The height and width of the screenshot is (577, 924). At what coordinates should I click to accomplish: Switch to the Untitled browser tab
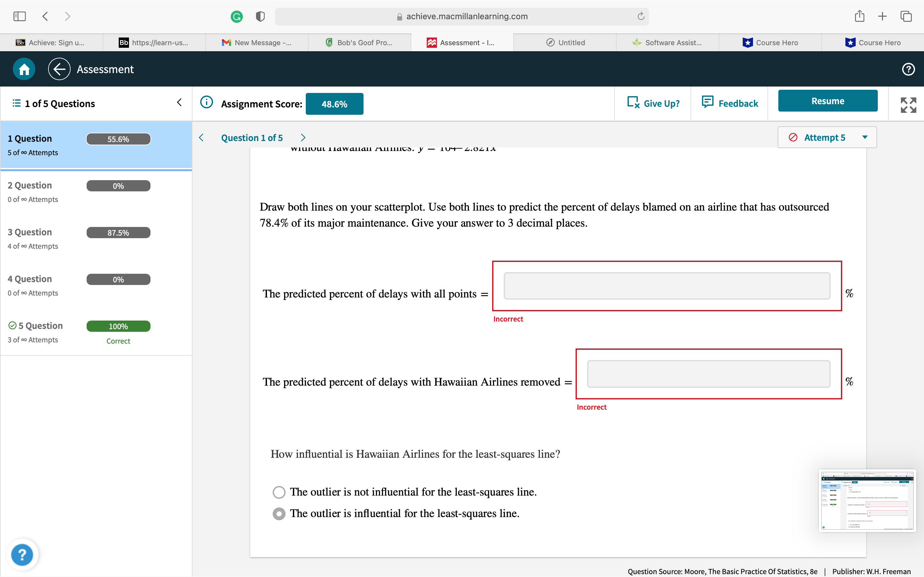565,42
